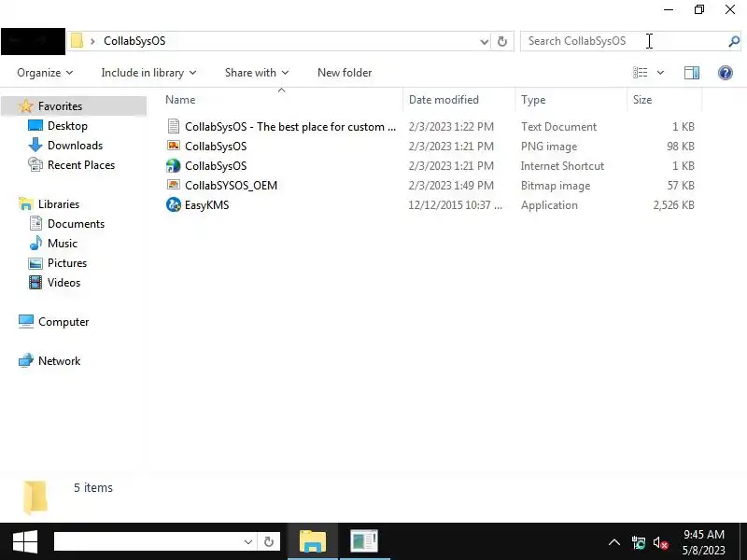Open the Music library
The height and width of the screenshot is (560, 747).
[x=62, y=244]
